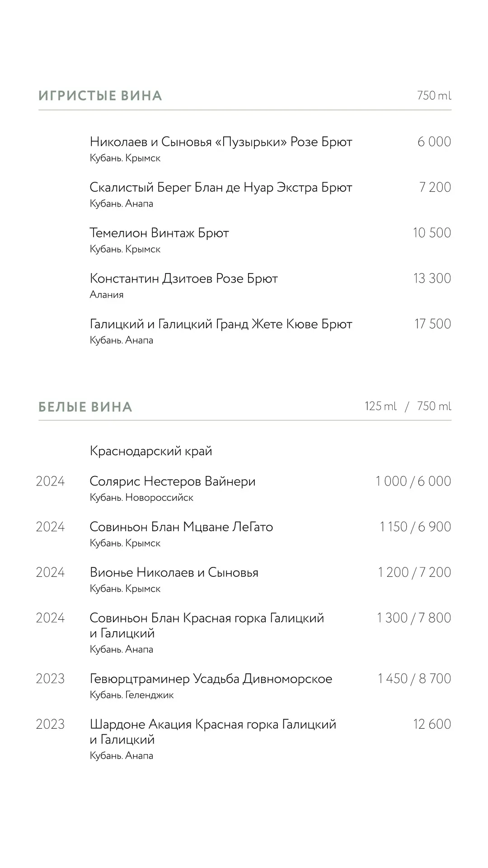Click the БЕЛЫЕ ВИНА section heading
This screenshot has width=488, height=868.
[x=85, y=407]
